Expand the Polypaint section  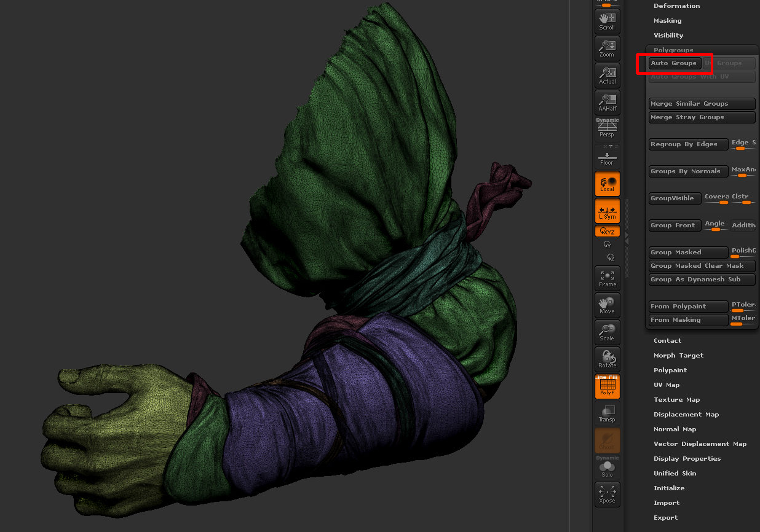[x=670, y=370]
